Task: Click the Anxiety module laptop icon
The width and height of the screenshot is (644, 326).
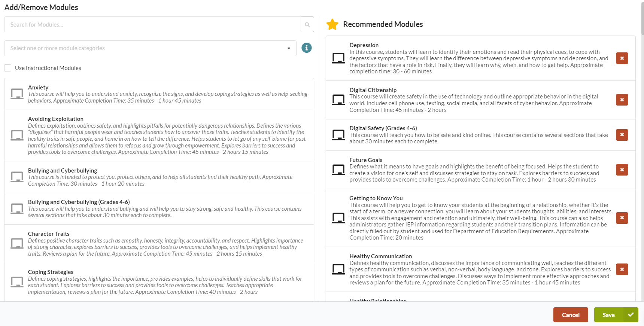Action: 17,94
